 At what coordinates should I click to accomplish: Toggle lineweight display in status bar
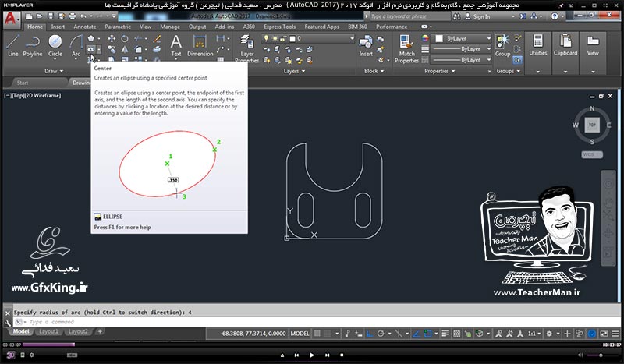(x=445, y=334)
